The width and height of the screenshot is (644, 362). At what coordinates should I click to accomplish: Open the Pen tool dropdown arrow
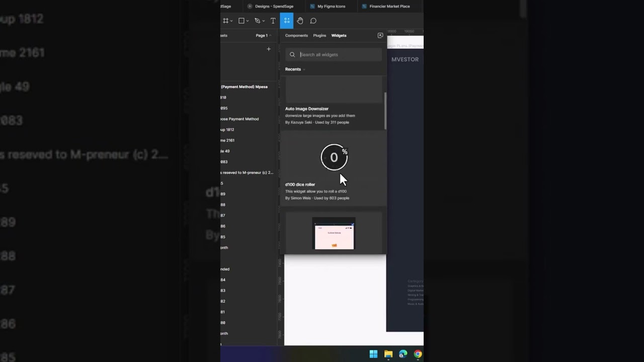263,21
